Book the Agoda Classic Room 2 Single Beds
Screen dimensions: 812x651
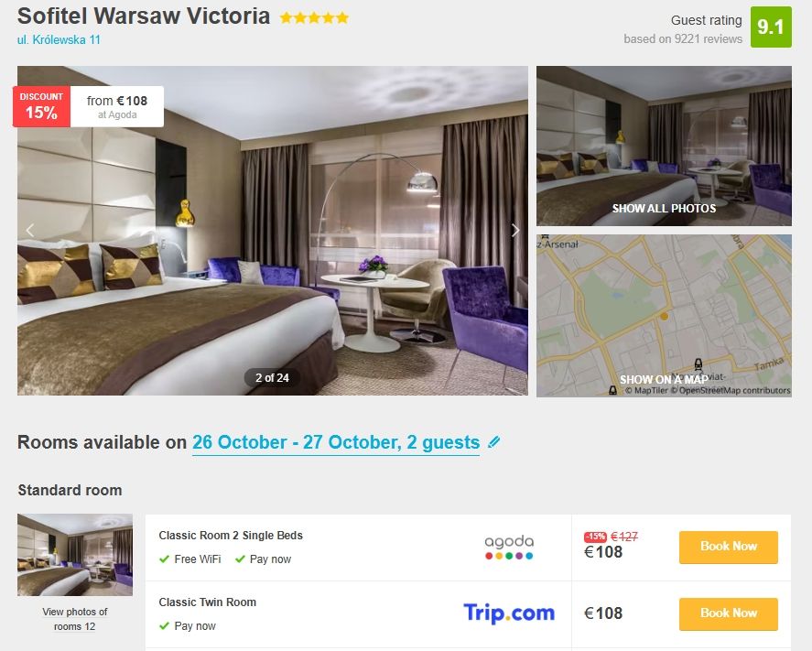(728, 547)
